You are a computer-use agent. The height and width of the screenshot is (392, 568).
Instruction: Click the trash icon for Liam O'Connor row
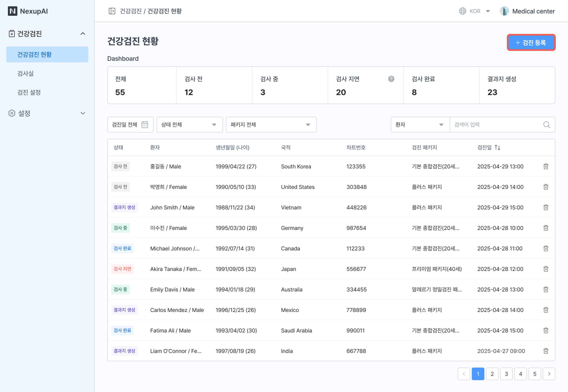tap(546, 351)
